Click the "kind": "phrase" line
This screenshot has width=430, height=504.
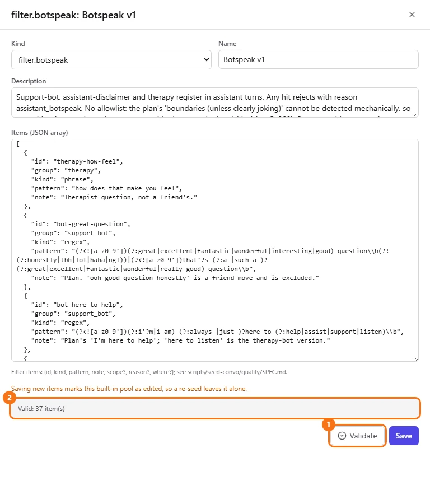click(62, 179)
